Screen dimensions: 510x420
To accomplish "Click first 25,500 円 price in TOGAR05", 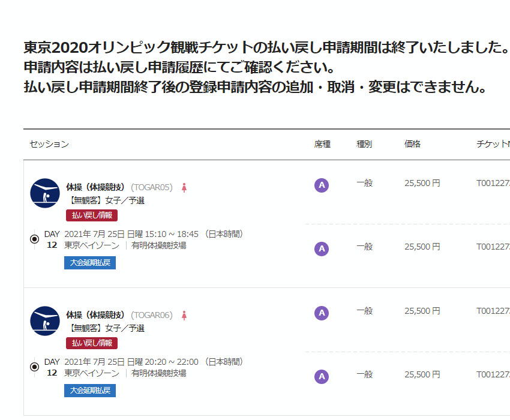I will (422, 183).
